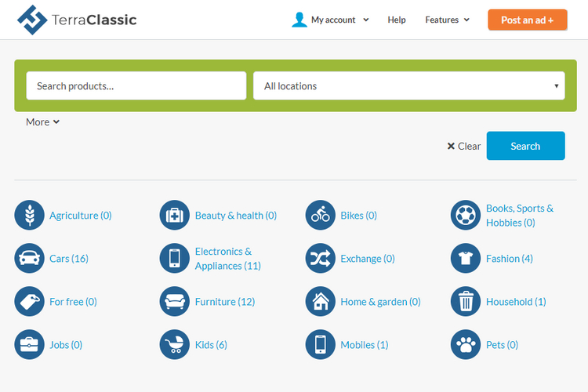Viewport: 588px width, 392px height.
Task: Open the For free (0) link
Action: (x=73, y=302)
